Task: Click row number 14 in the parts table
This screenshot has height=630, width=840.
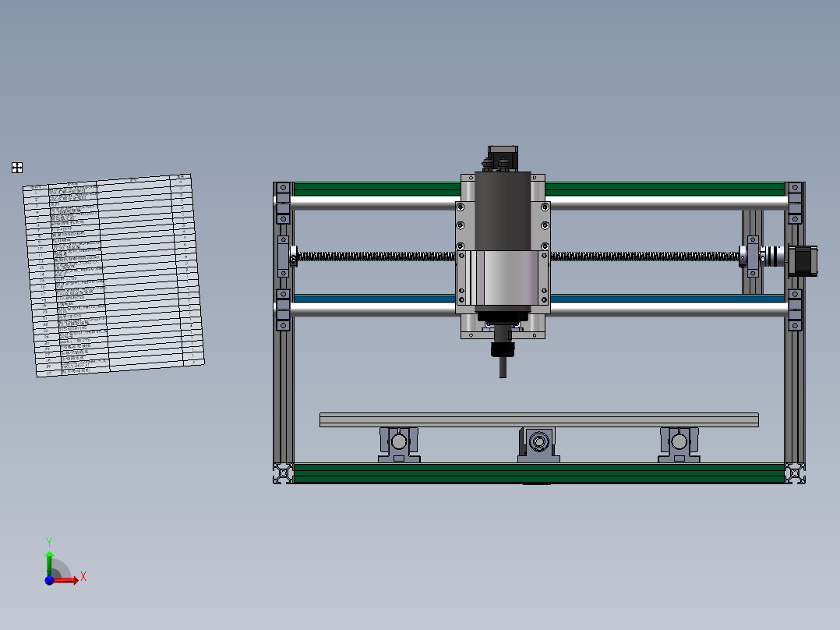Action: click(x=42, y=274)
